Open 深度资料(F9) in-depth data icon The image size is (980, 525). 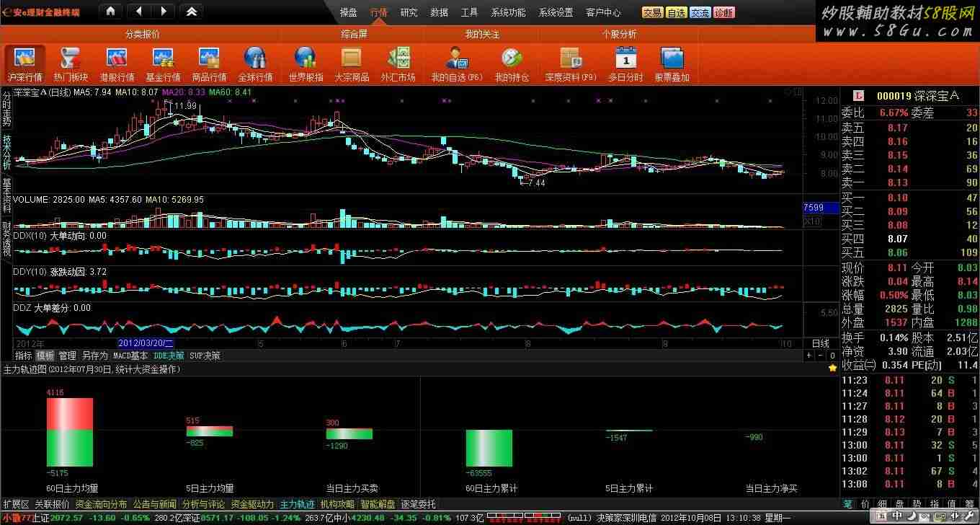click(571, 63)
